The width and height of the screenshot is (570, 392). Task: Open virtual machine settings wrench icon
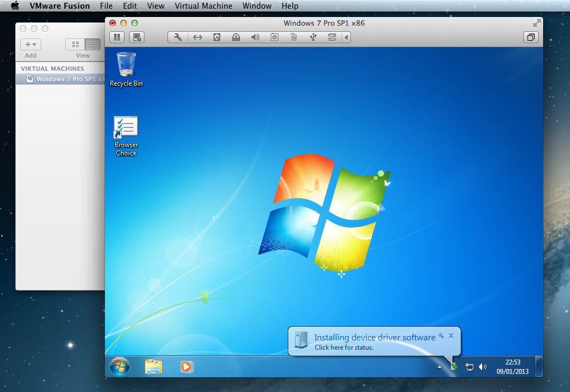(x=178, y=37)
